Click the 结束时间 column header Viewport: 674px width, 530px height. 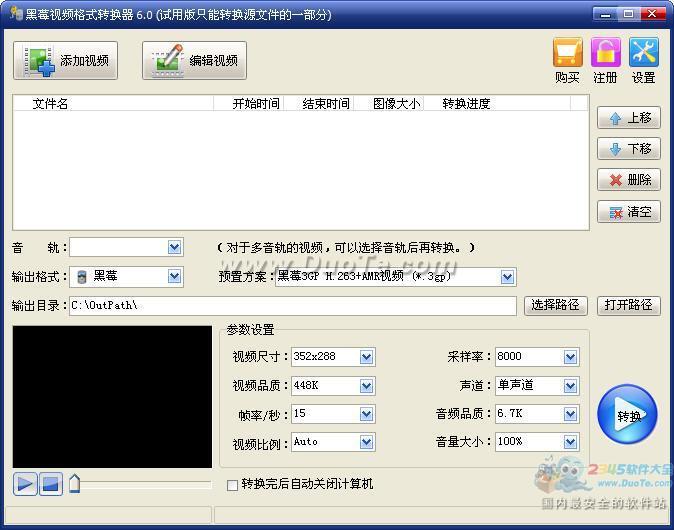(319, 104)
